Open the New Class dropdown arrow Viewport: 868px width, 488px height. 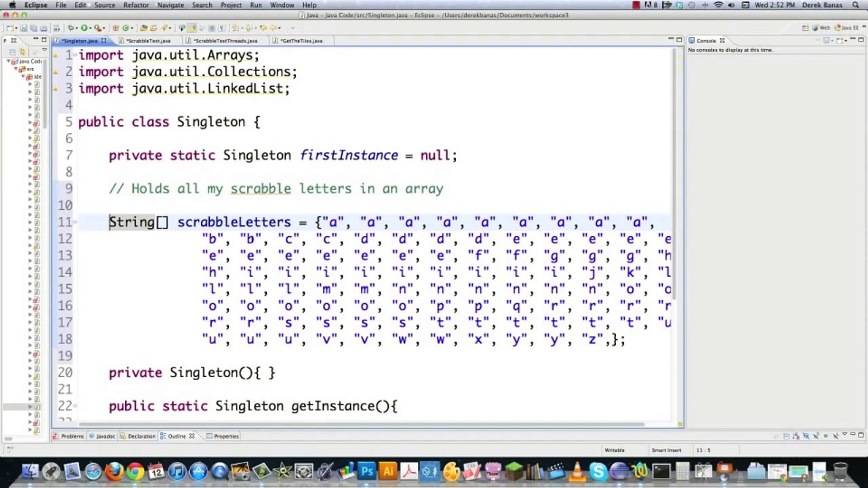pyautogui.click(x=132, y=28)
